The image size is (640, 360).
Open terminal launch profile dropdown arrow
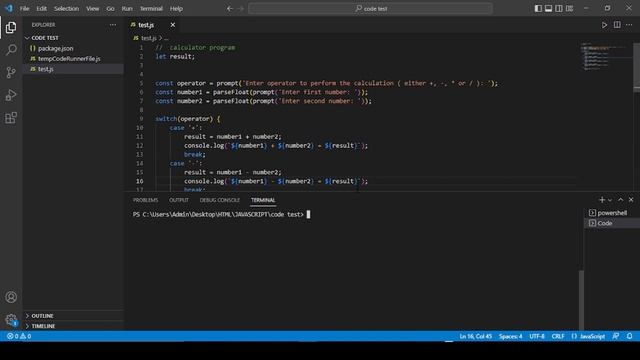[x=610, y=200]
